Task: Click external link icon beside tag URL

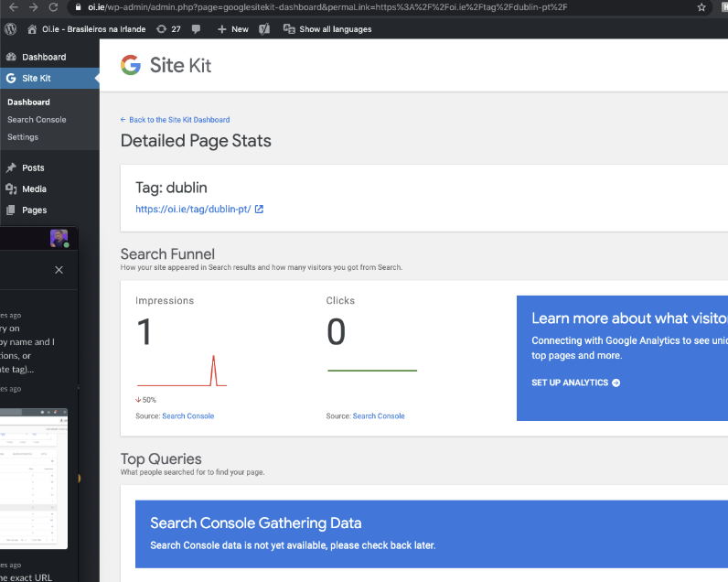Action: click(x=259, y=209)
